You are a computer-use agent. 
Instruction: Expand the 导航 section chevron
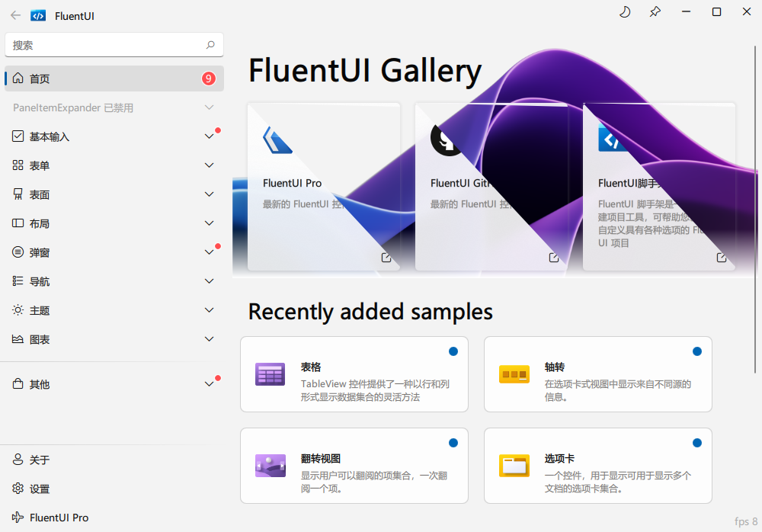[209, 281]
